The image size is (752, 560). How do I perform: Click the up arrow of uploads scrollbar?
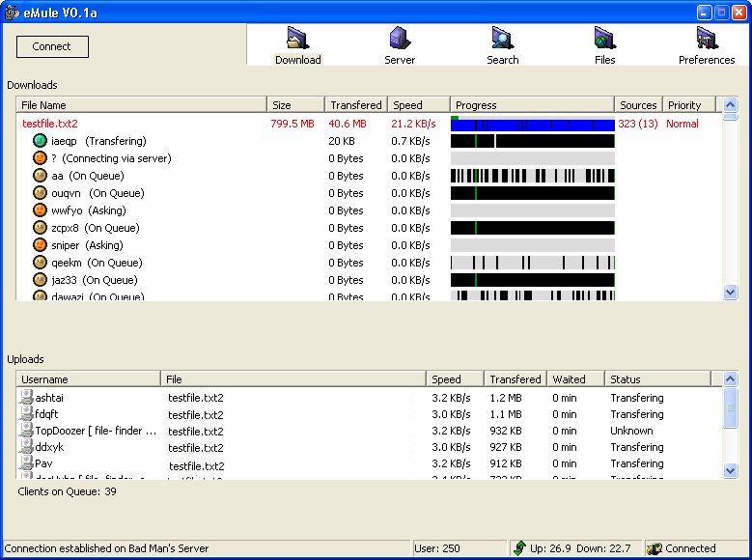(730, 379)
